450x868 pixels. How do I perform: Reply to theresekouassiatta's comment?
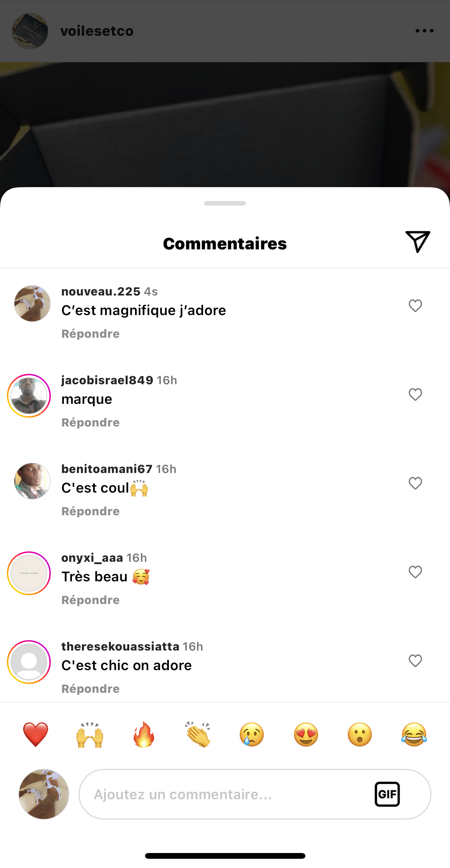(90, 689)
